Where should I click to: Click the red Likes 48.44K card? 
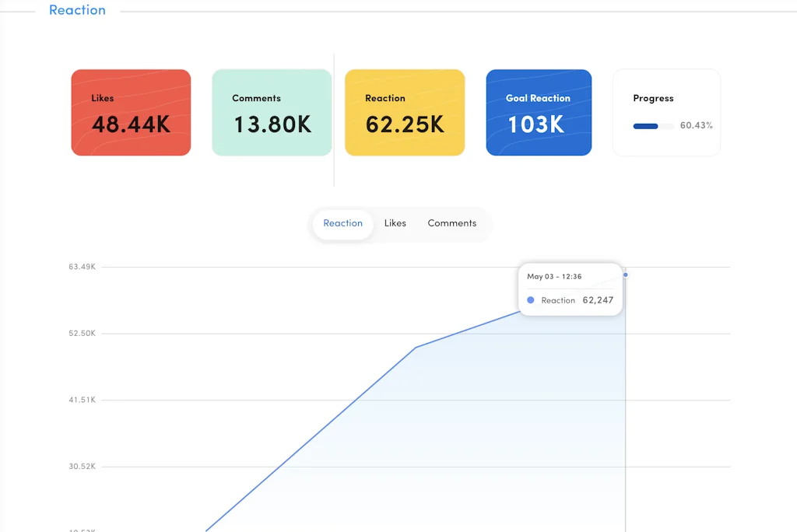131,113
